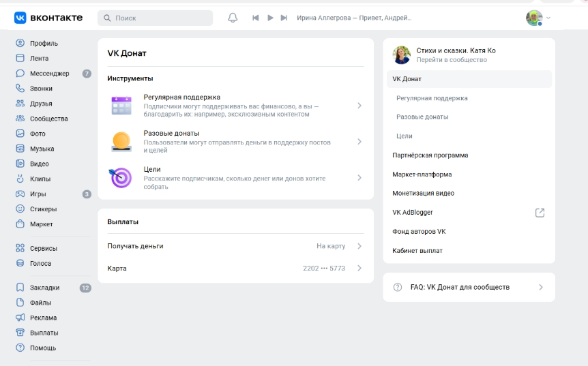This screenshot has width=588, height=366.
Task: Click the Выплаты sidebar icon
Action: (x=20, y=333)
